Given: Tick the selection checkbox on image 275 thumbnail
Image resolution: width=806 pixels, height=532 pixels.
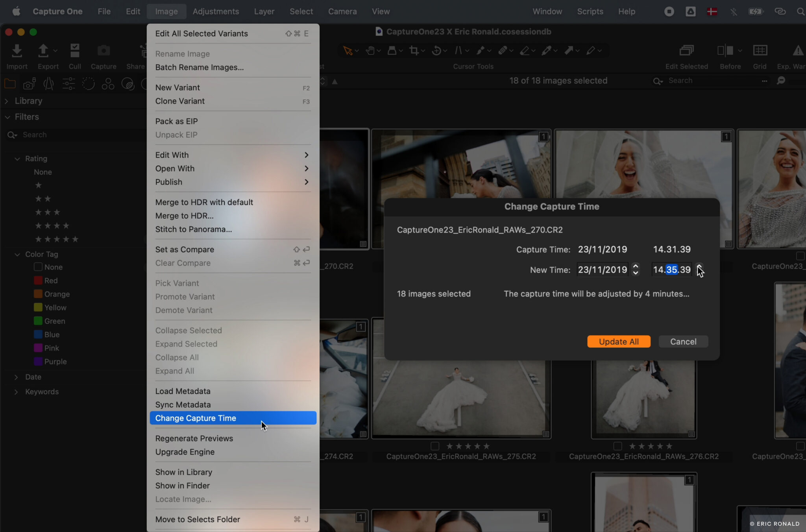Looking at the screenshot, I should pyautogui.click(x=434, y=446).
